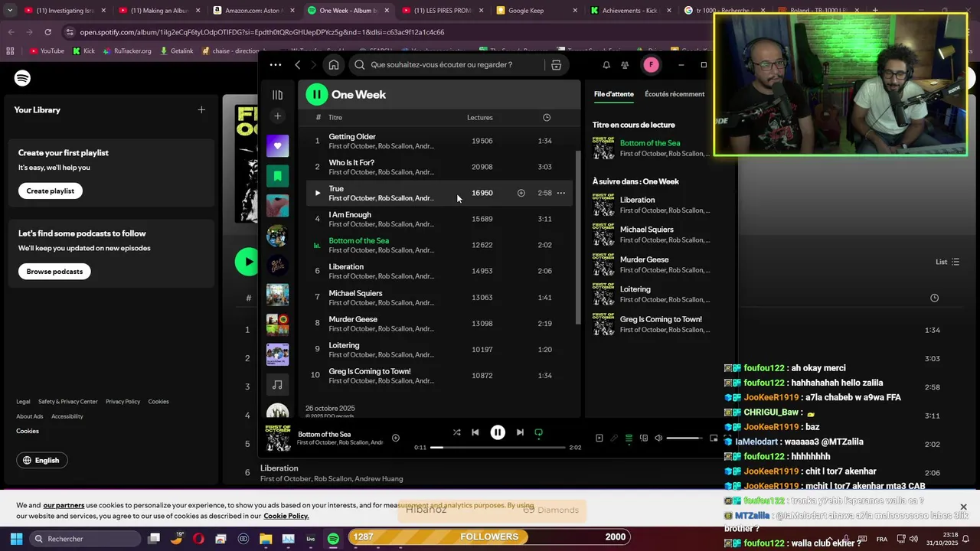The height and width of the screenshot is (551, 980).
Task: Open the our partners link
Action: tap(64, 505)
